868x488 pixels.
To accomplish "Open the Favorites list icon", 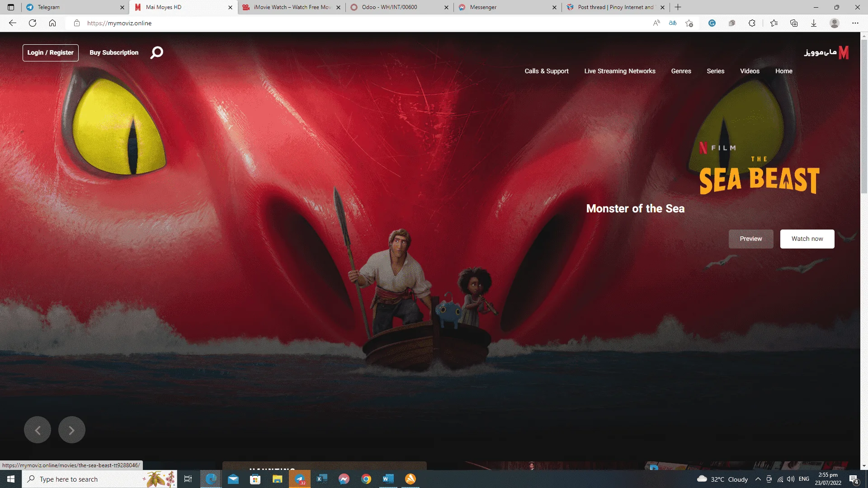I will tap(774, 23).
